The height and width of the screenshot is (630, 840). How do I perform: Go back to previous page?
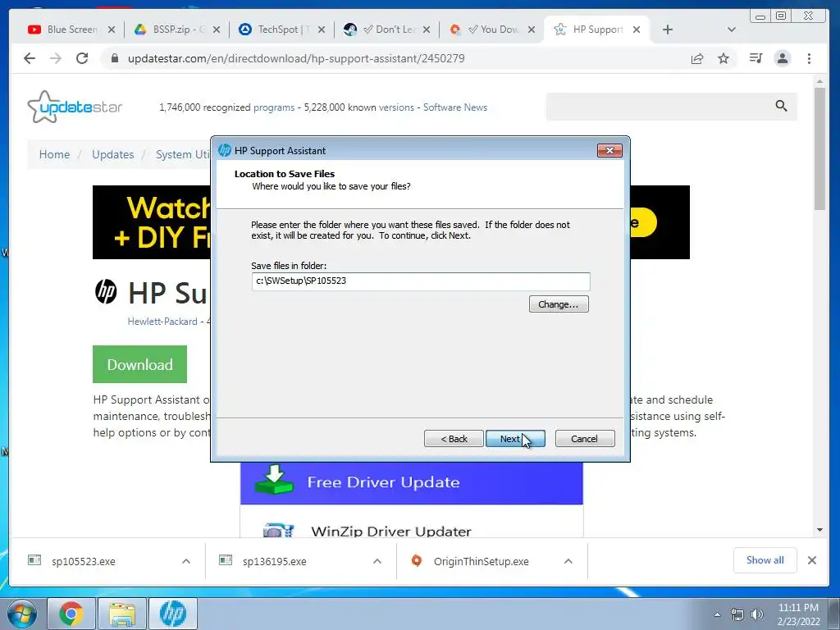pyautogui.click(x=30, y=58)
